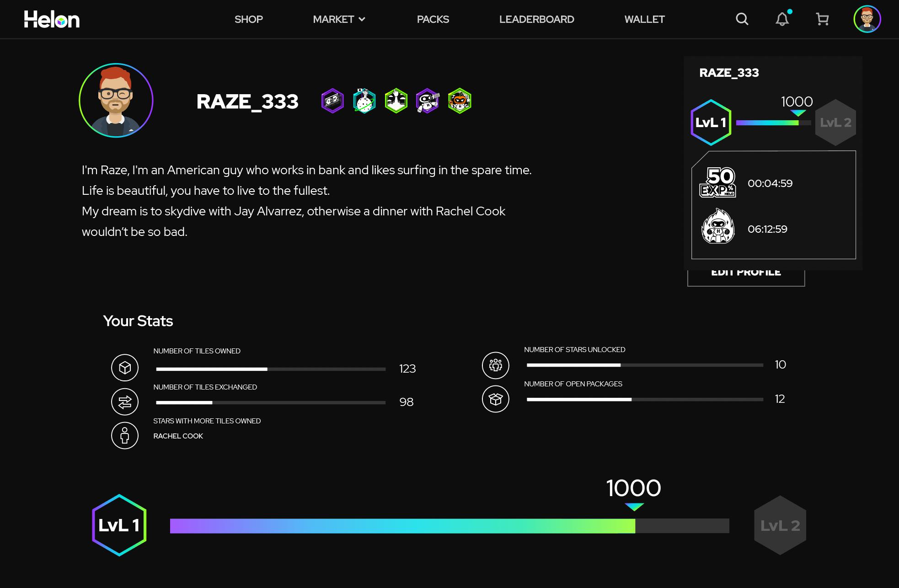This screenshot has width=899, height=588.
Task: Open the Leaderboard page
Action: (x=536, y=19)
